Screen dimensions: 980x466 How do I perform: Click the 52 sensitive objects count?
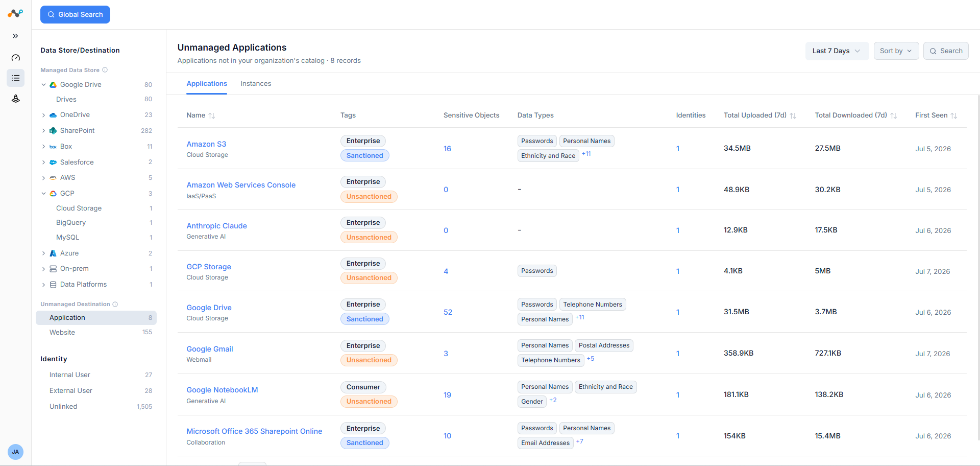[x=448, y=312]
